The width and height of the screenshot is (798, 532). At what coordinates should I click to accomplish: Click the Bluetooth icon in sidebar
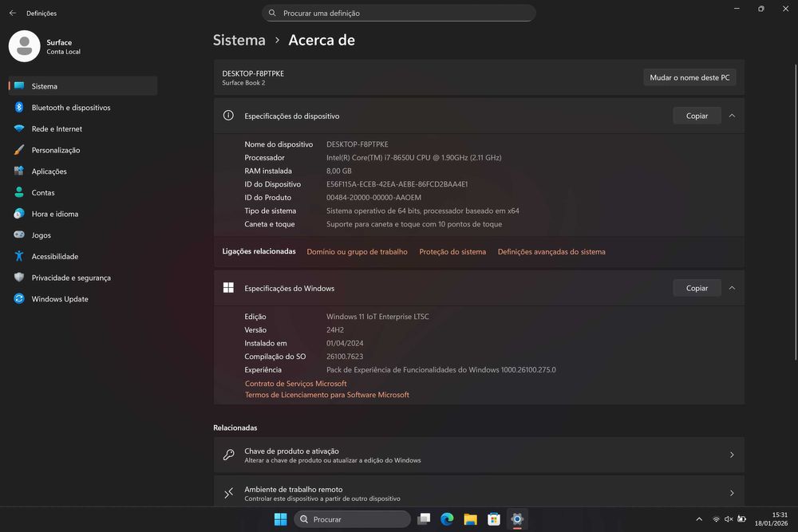point(19,108)
